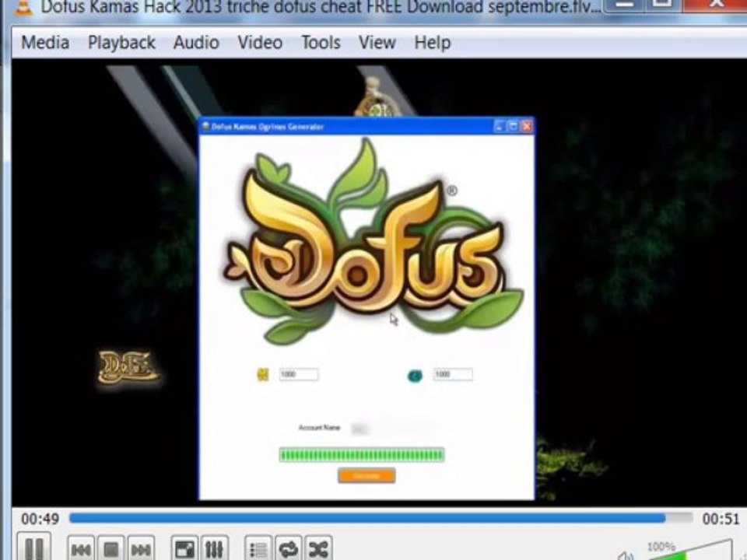Click the VLC seek progress bar

381,518
